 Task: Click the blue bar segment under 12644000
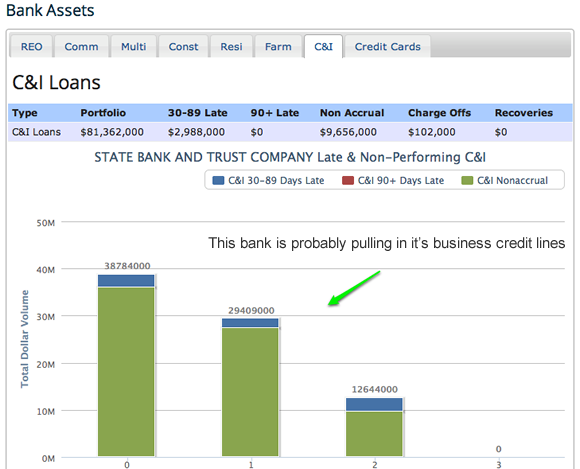tap(374, 405)
